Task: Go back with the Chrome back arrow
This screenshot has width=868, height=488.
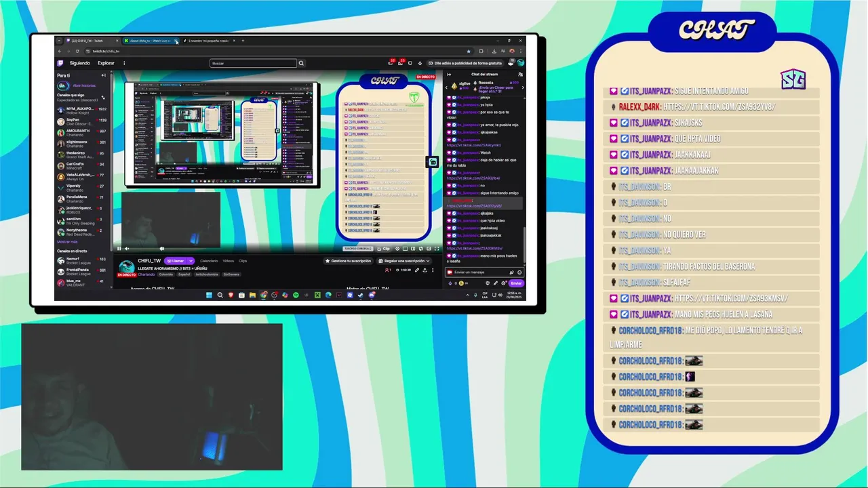Action: click(x=60, y=52)
